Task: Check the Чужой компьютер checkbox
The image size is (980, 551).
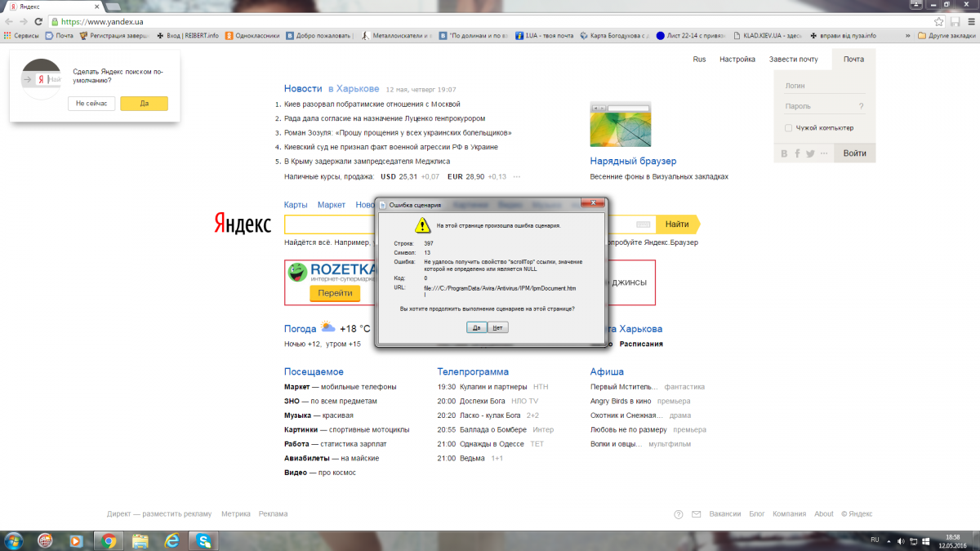Action: 788,127
